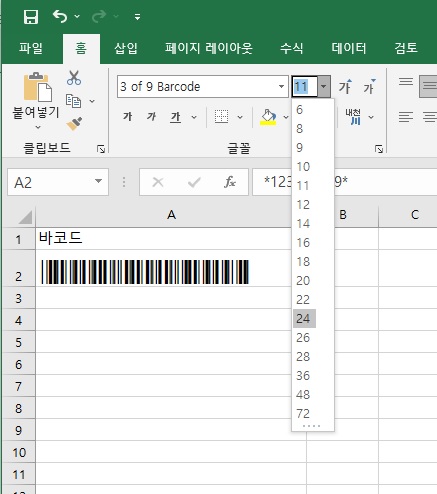Click the cell borders icon

221,117
